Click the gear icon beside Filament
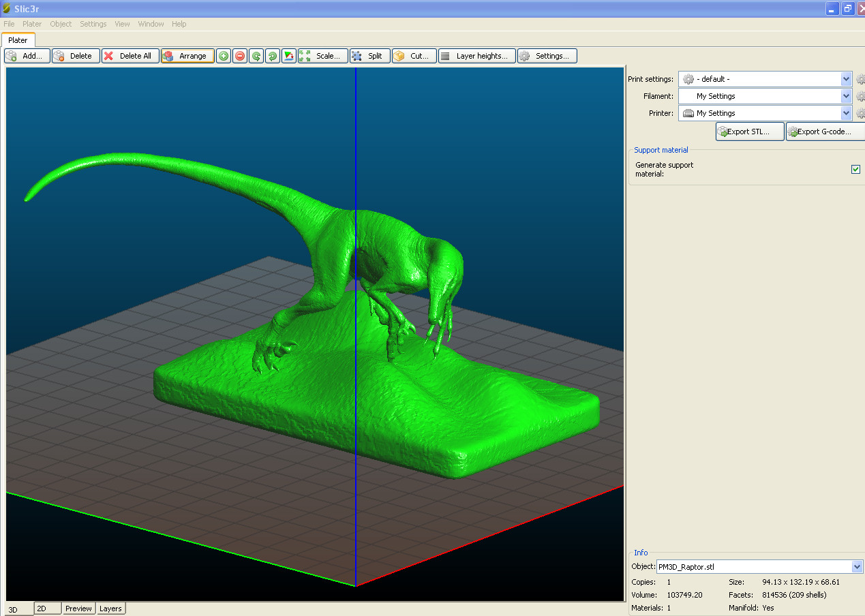 coord(861,96)
